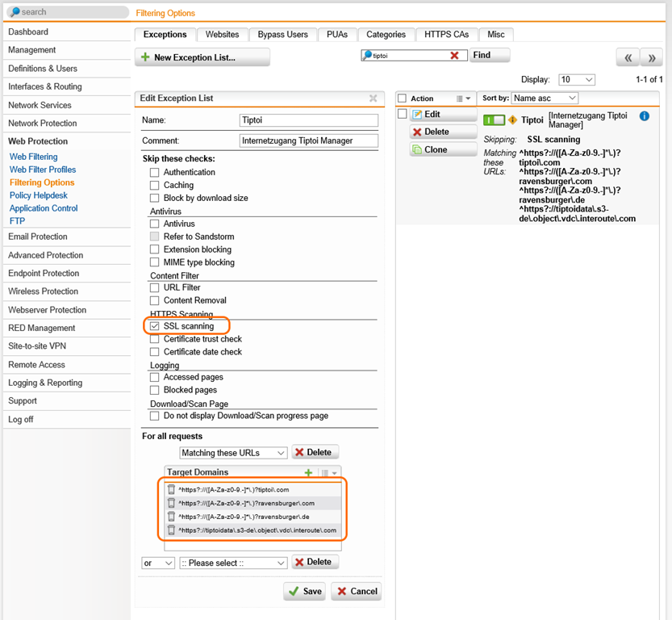Save the exception list

[304, 591]
